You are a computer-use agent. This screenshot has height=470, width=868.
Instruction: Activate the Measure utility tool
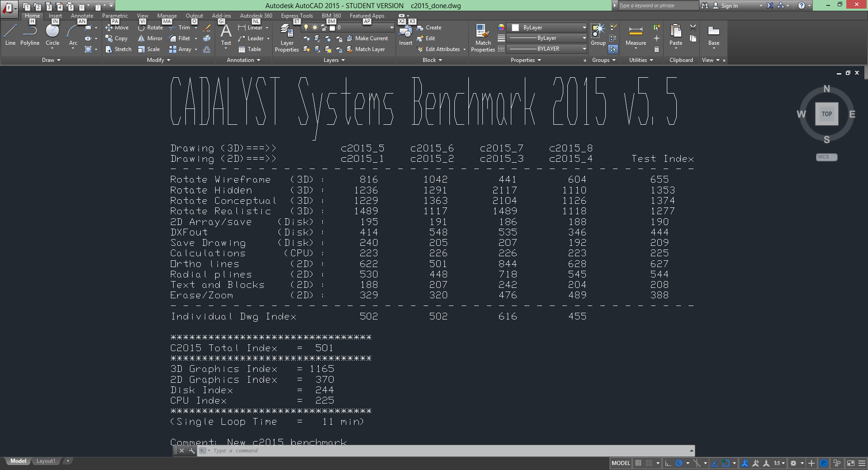(x=636, y=35)
